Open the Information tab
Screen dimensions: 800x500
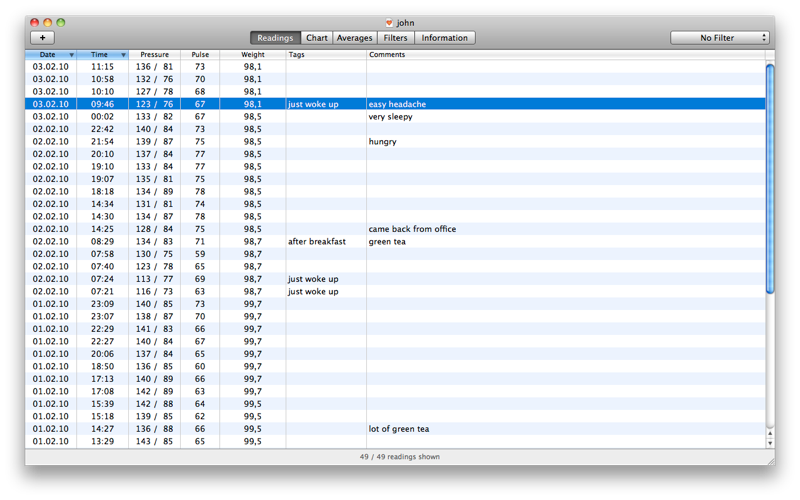tap(444, 38)
